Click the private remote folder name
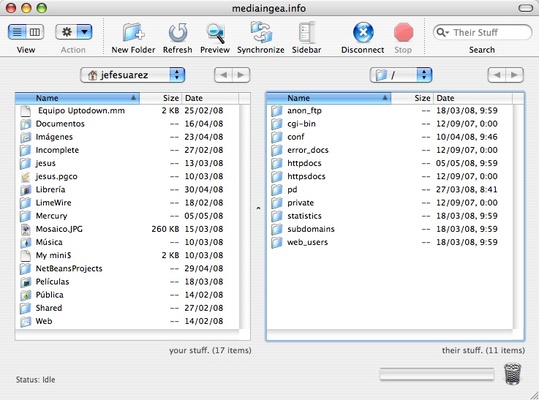The width and height of the screenshot is (539, 400). tap(300, 203)
